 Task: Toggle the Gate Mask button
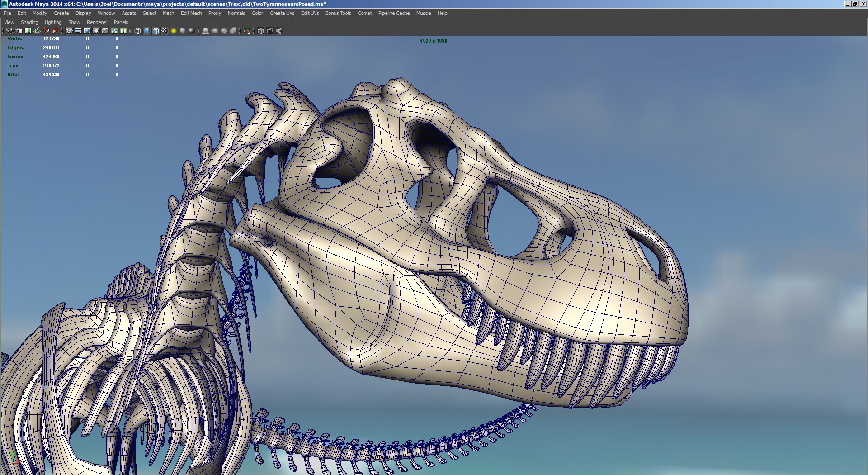click(96, 31)
